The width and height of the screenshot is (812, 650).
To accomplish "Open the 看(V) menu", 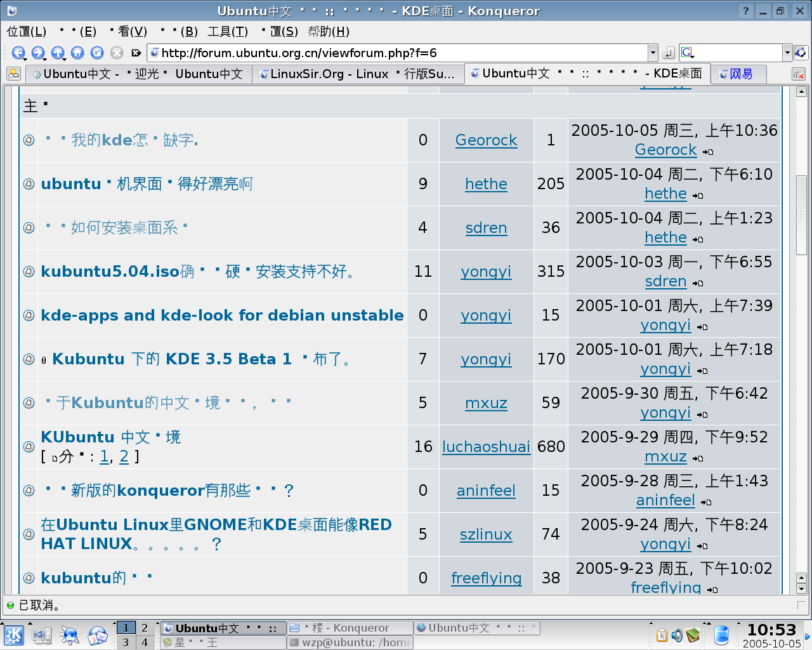I will 128,32.
